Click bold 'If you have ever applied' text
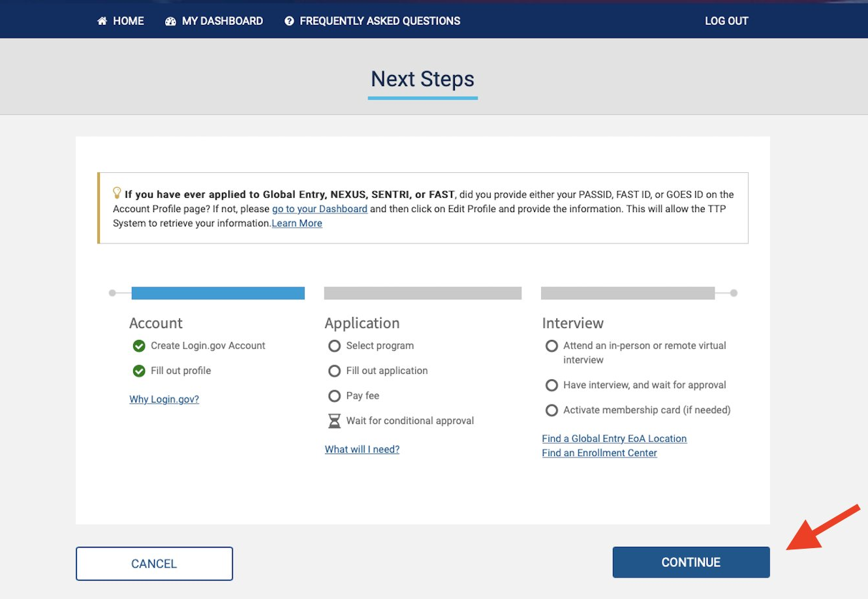The width and height of the screenshot is (868, 599). point(290,194)
